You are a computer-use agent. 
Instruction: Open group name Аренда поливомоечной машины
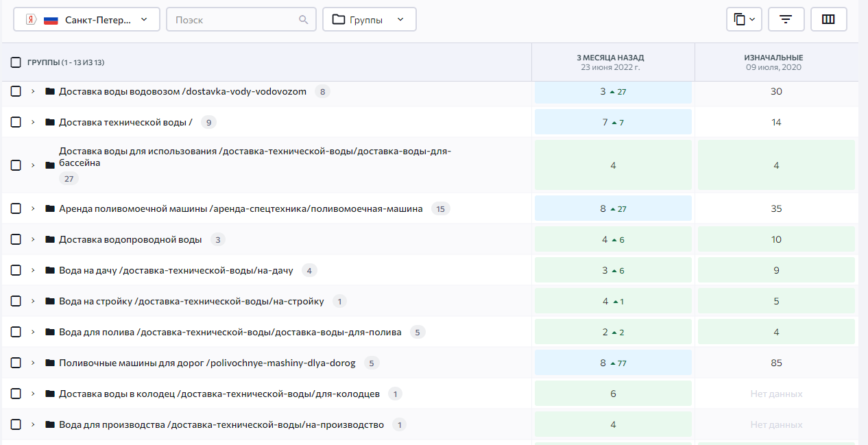241,208
